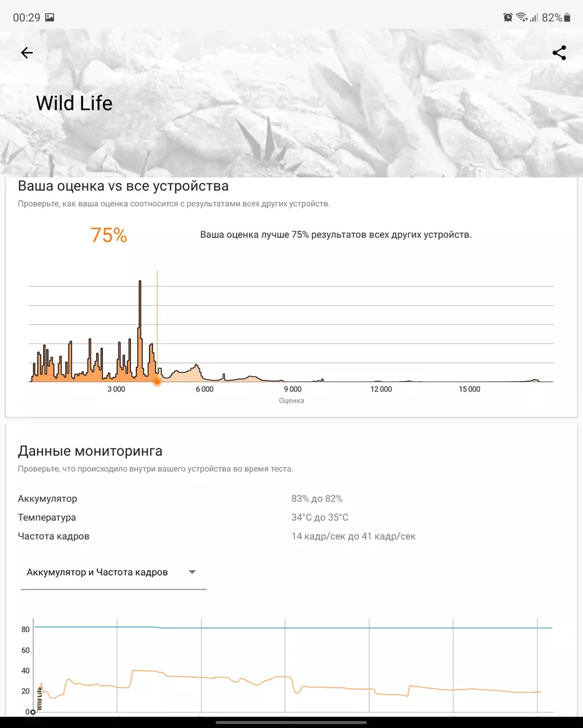The image size is (583, 728).
Task: Tap the alarm icon in status bar
Action: pos(508,17)
